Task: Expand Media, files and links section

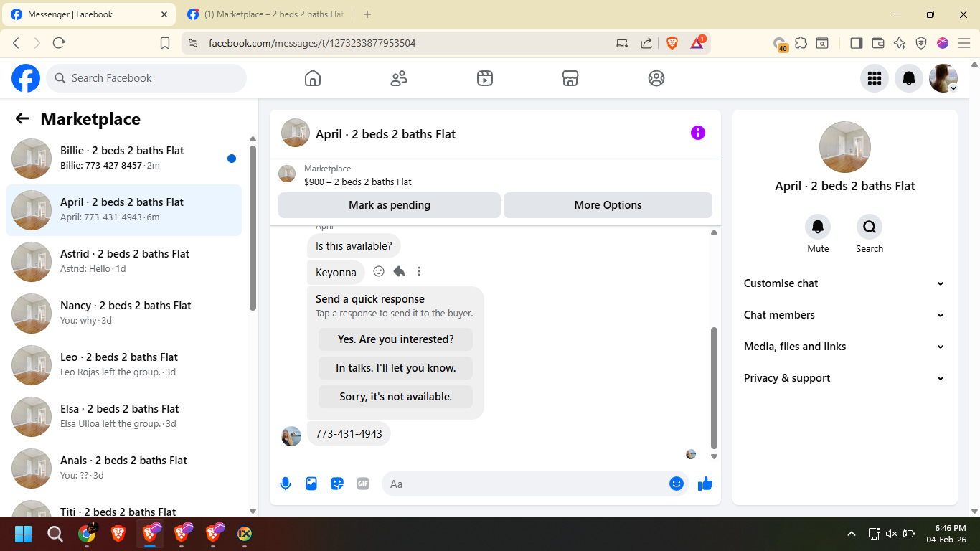Action: click(x=844, y=347)
